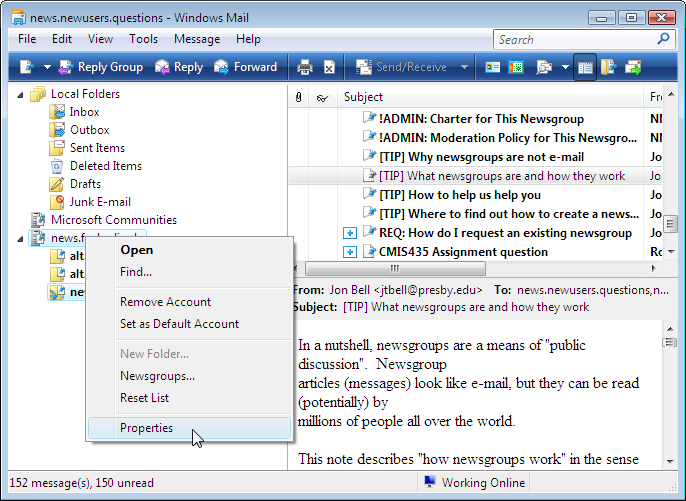This screenshot has height=501, width=686.
Task: Select Remove Account from context menu
Action: pyautogui.click(x=165, y=302)
